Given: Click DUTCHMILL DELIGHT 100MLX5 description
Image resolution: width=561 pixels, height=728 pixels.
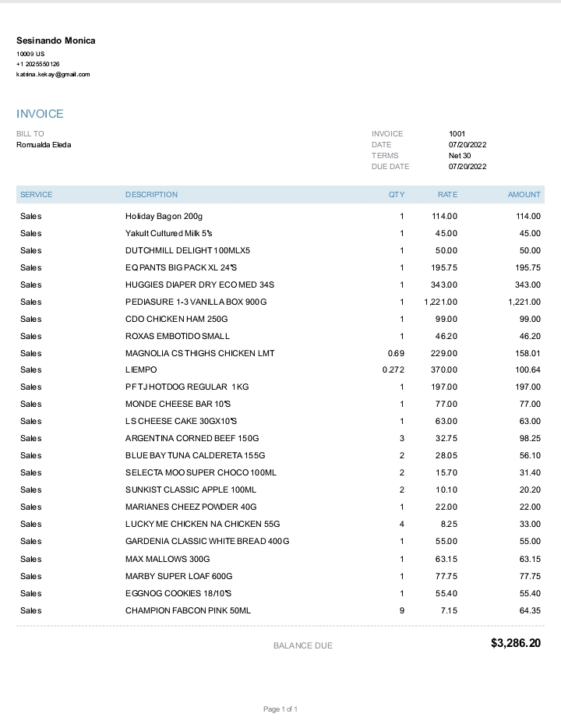Looking at the screenshot, I should point(188,251).
